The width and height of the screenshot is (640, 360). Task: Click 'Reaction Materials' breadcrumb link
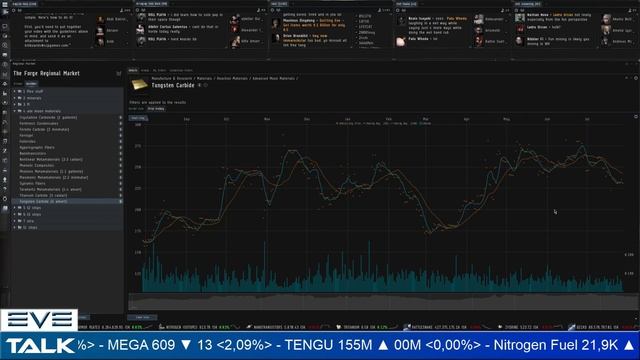232,78
